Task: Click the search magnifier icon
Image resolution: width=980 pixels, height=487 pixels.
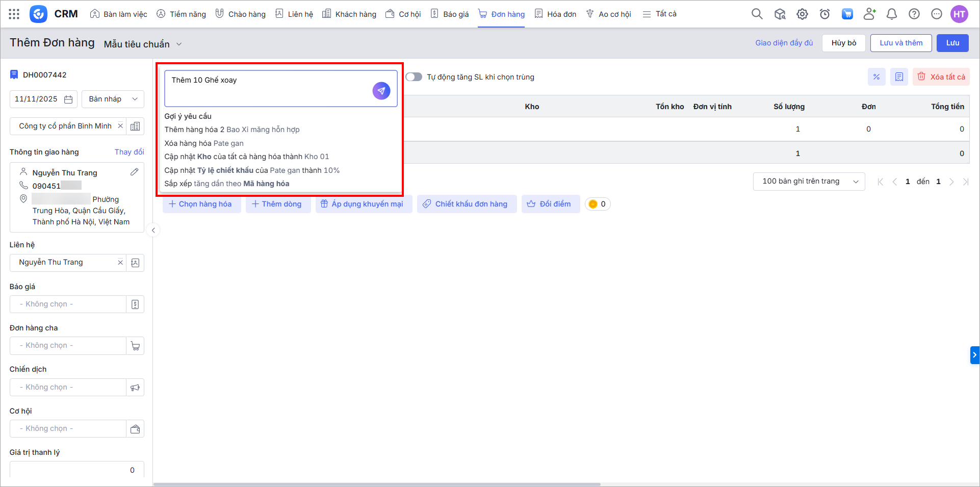Action: coord(757,14)
